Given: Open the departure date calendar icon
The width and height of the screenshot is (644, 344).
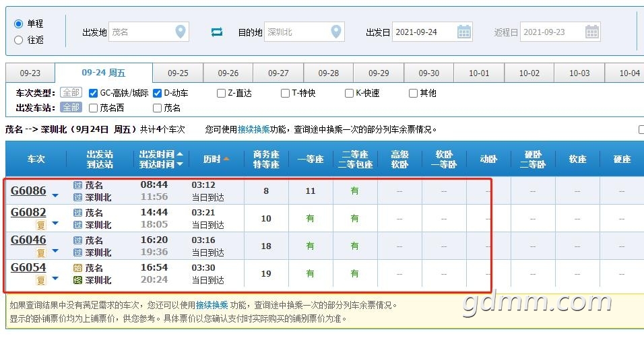Looking at the screenshot, I should [464, 32].
